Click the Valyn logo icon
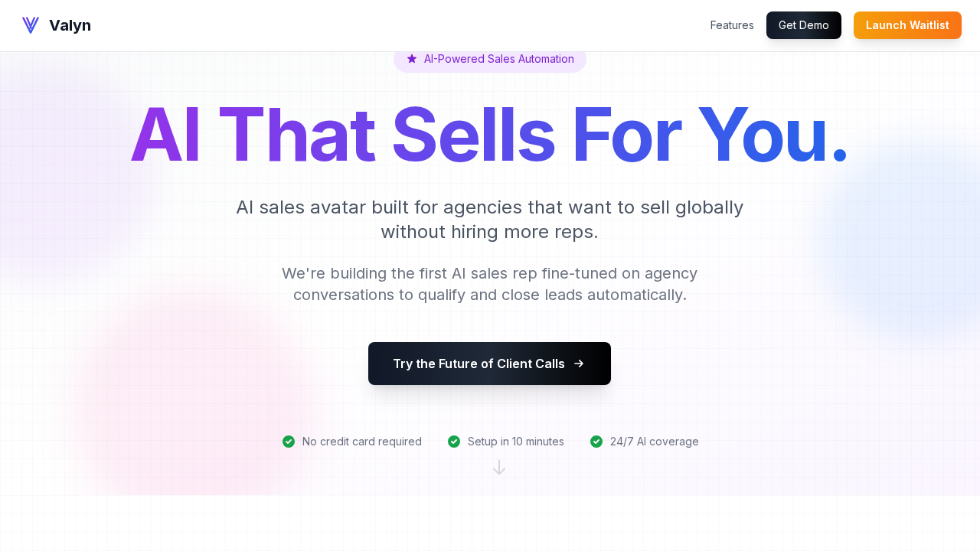This screenshot has height=551, width=980. pos(31,25)
